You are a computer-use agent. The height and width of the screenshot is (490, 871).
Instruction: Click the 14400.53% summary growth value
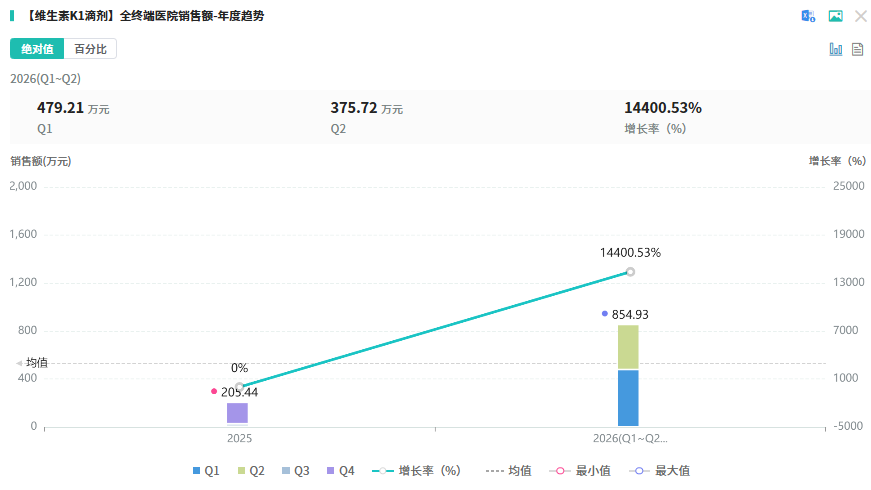click(663, 108)
